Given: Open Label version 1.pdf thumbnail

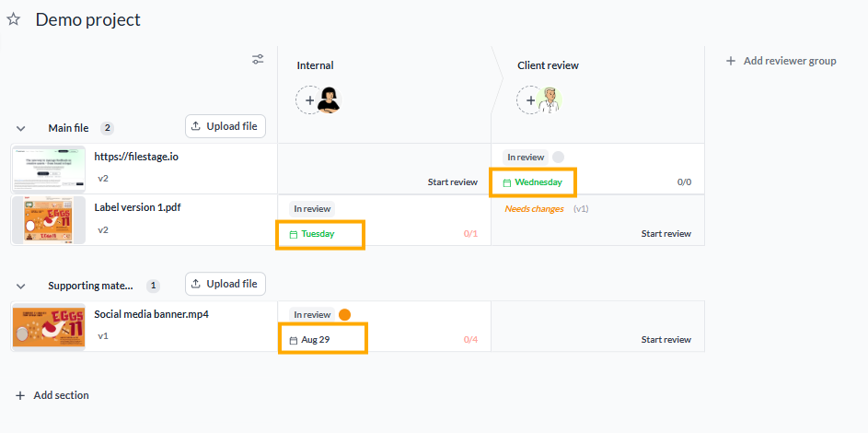Looking at the screenshot, I should [49, 220].
